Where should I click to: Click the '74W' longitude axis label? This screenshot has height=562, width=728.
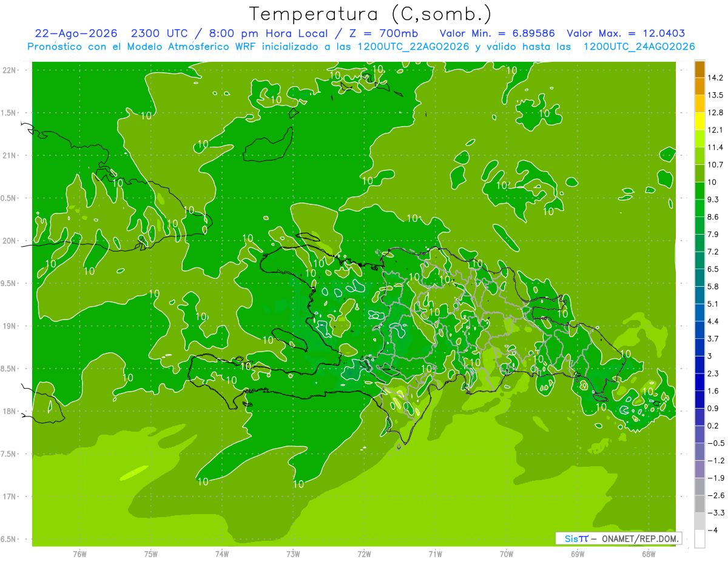pos(221,554)
